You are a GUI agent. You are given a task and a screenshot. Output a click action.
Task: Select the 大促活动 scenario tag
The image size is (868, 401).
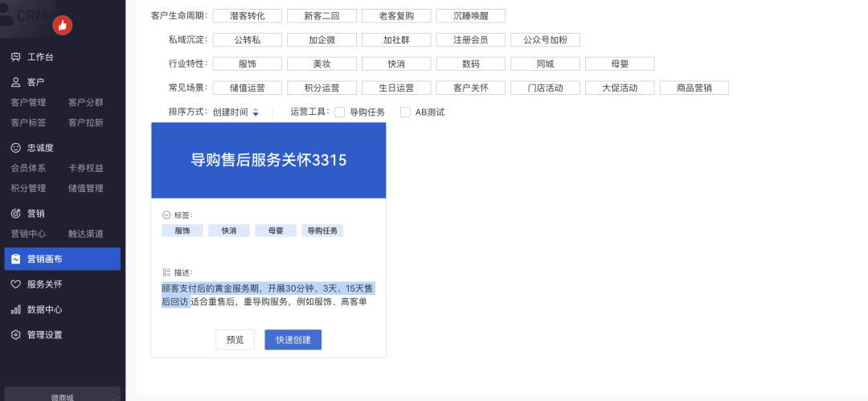[x=620, y=88]
